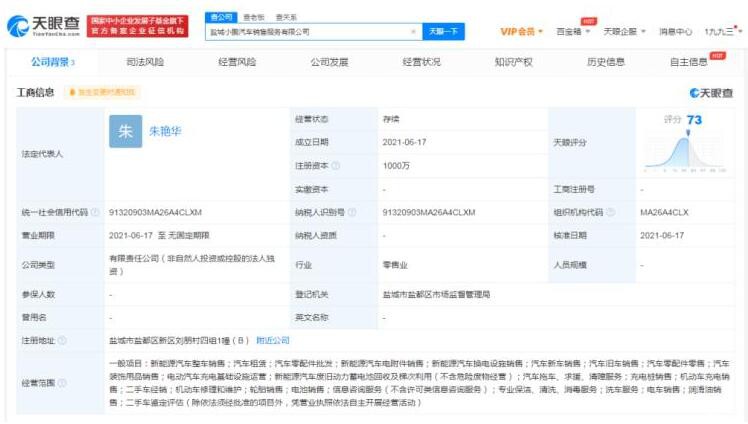Click the 登记机关 value 盐城市盐都区市场监督管理局
Viewport: 748px width, 424px height.
436,294
